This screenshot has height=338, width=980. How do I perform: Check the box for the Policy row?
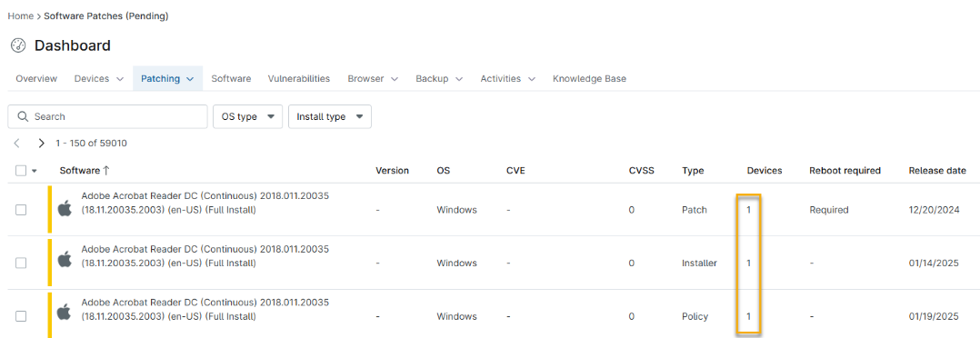[21, 316]
